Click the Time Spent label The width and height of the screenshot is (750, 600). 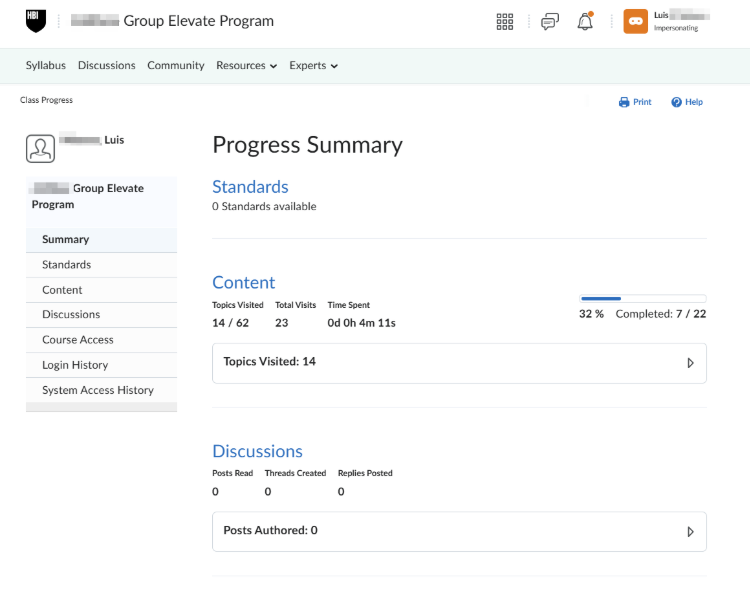point(349,305)
